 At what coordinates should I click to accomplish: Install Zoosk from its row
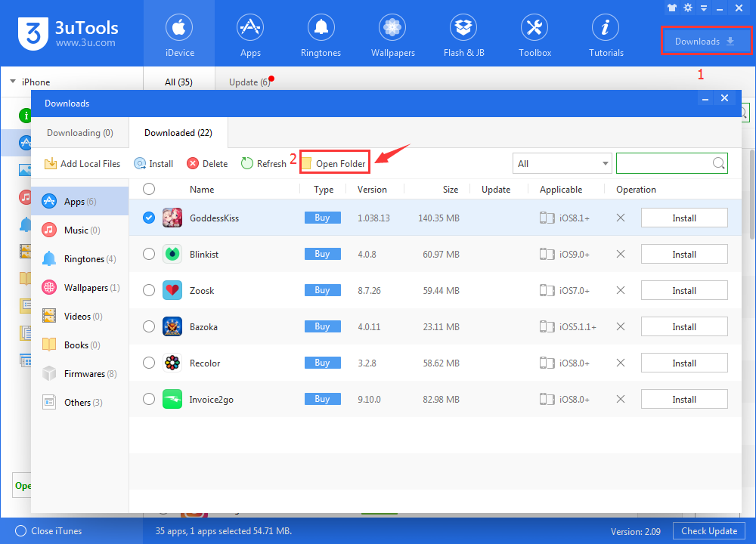tap(684, 290)
